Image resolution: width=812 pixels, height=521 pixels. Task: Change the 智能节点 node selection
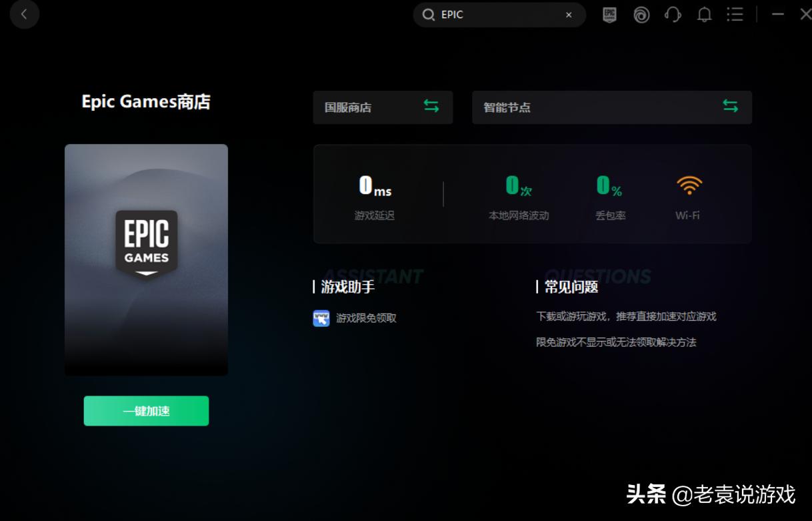(x=612, y=107)
